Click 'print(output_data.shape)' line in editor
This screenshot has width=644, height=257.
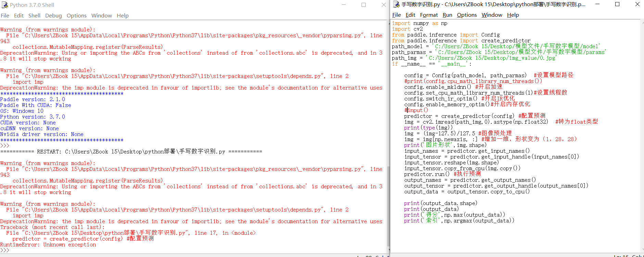tap(441, 203)
